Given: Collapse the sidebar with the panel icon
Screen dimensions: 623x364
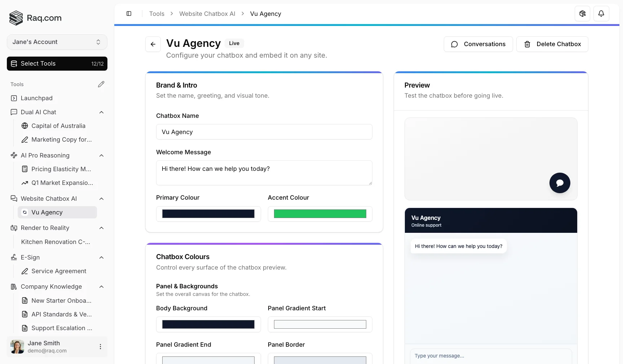Looking at the screenshot, I should (129, 13).
